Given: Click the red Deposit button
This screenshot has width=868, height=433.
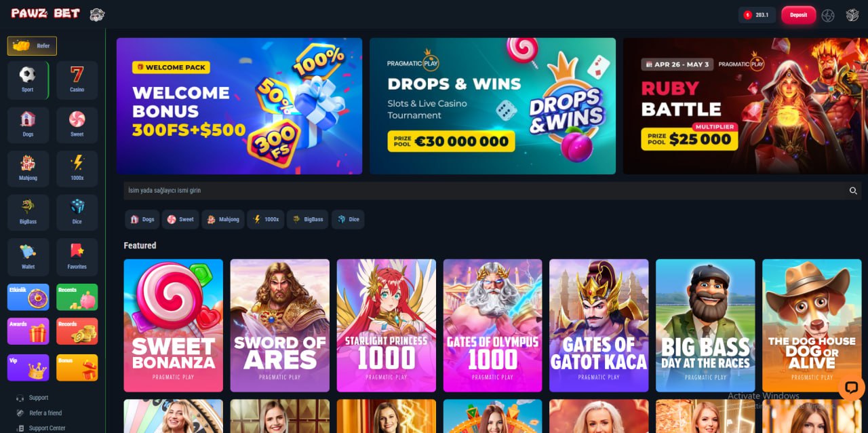Looking at the screenshot, I should pos(798,15).
